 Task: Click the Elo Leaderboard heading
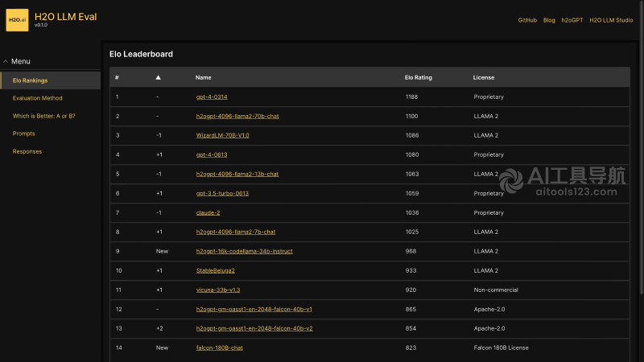click(x=141, y=54)
